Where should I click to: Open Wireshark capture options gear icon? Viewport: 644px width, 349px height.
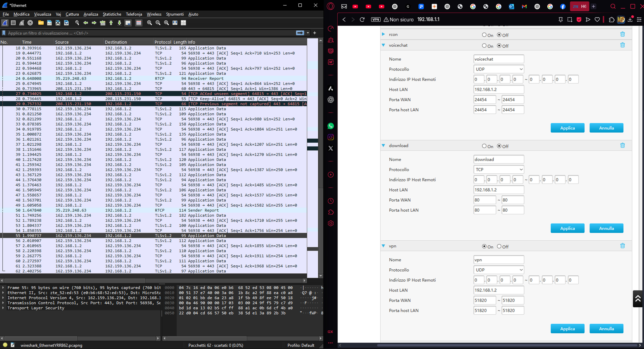tap(30, 23)
